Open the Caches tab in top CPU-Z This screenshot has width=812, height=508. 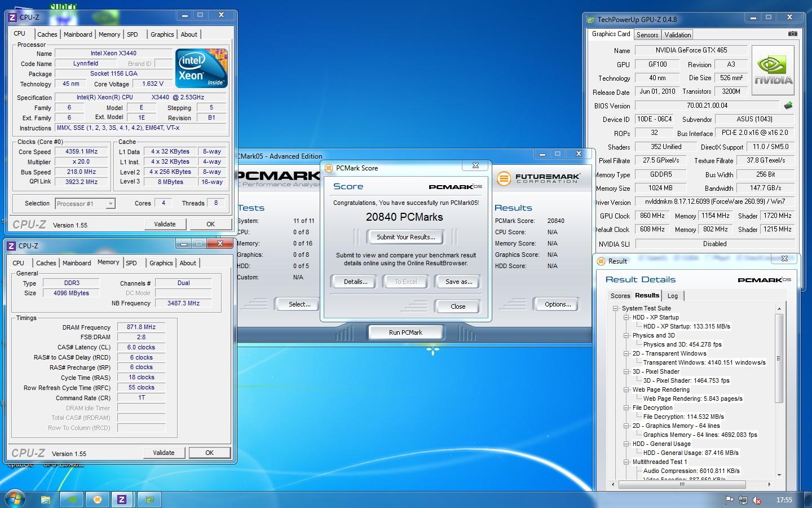(47, 34)
